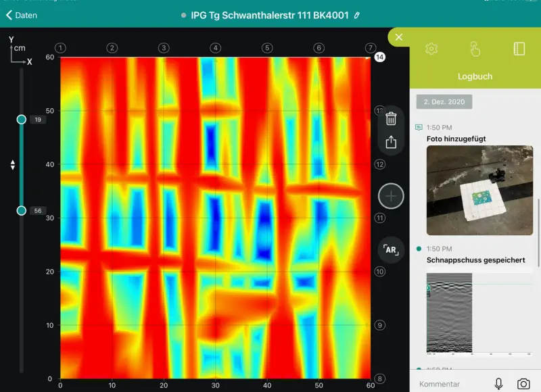541x392 pixels.
Task: Open the settings gear tab
Action: coord(431,49)
